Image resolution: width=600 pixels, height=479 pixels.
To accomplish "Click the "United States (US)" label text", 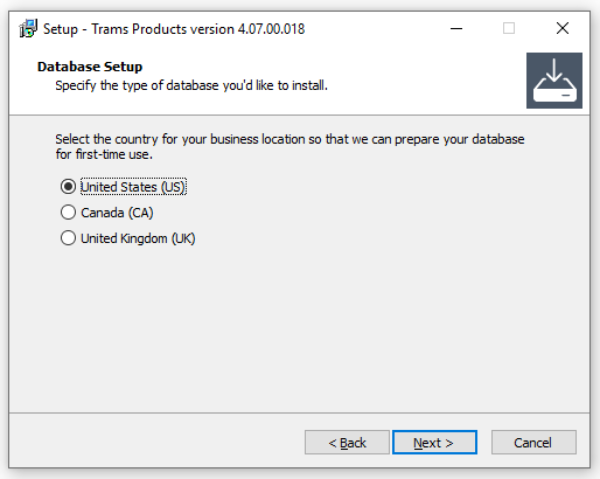I will click(133, 186).
